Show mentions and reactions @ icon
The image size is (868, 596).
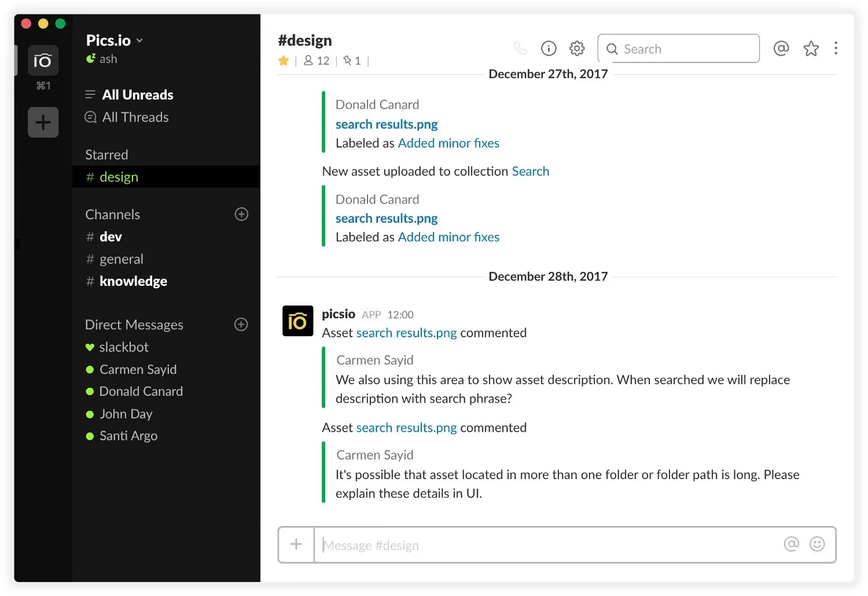click(781, 48)
